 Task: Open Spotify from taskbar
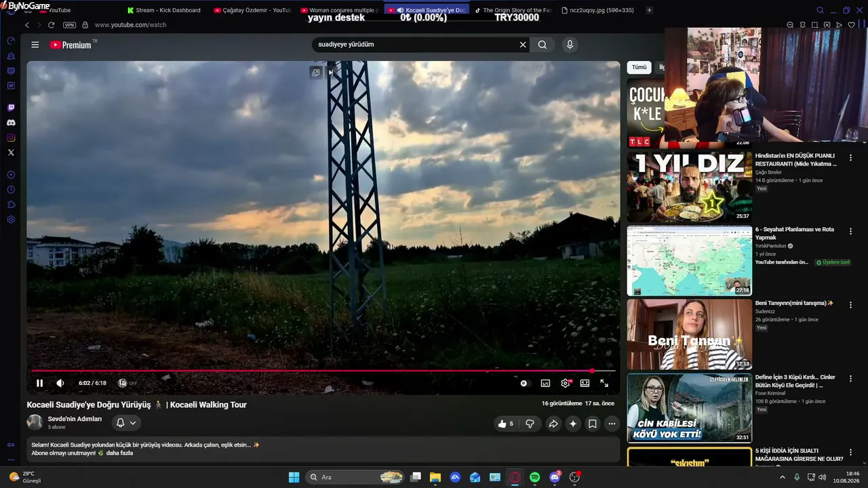534,477
